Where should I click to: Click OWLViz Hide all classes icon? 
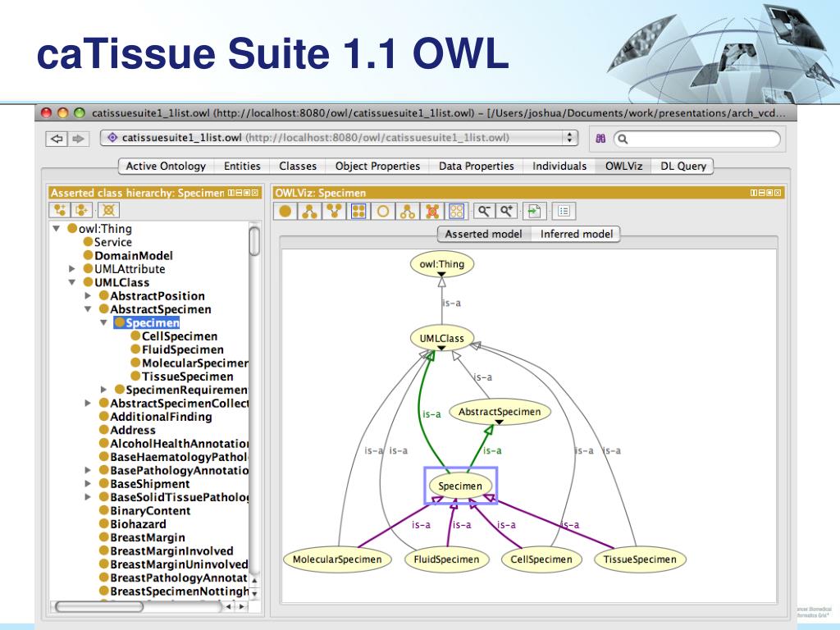(456, 211)
